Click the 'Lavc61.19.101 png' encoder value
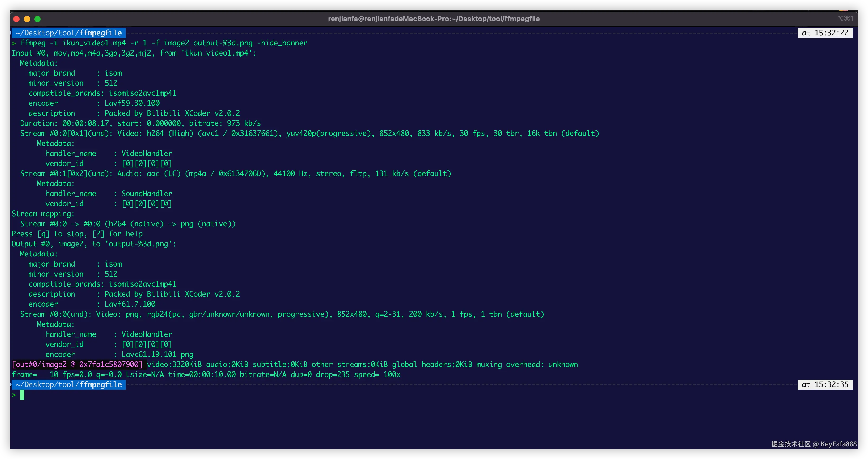 (157, 355)
